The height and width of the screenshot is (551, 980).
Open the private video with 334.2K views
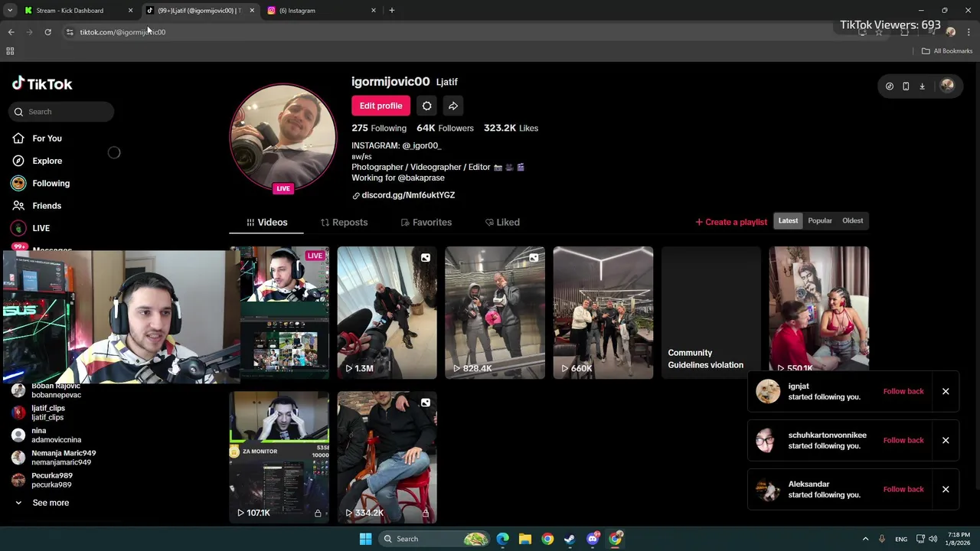coord(387,458)
